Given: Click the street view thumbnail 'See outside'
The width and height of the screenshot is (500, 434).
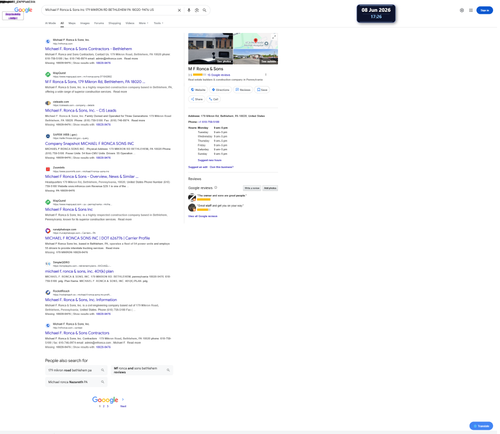Looking at the screenshot, I should pyautogui.click(x=256, y=57).
